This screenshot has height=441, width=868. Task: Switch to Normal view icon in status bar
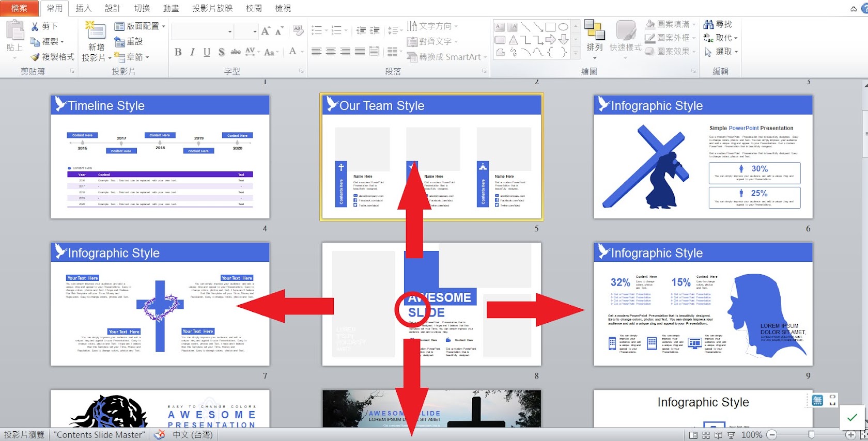[x=693, y=435]
